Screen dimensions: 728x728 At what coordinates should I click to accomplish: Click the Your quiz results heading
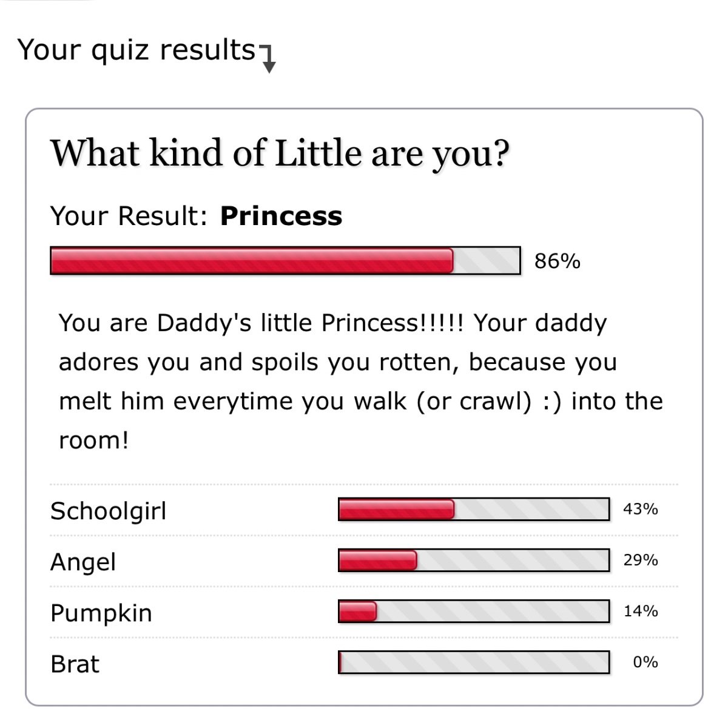(136, 50)
